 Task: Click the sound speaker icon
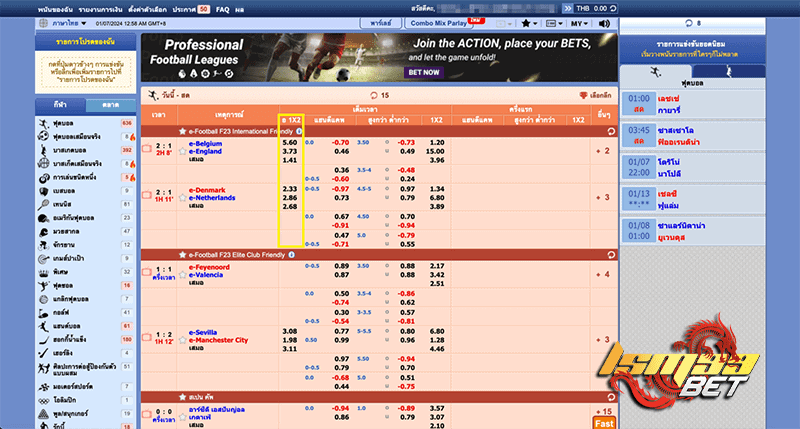pos(604,23)
